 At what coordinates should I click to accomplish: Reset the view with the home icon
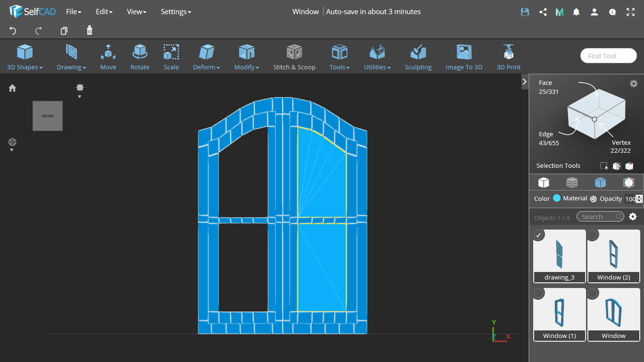12,88
